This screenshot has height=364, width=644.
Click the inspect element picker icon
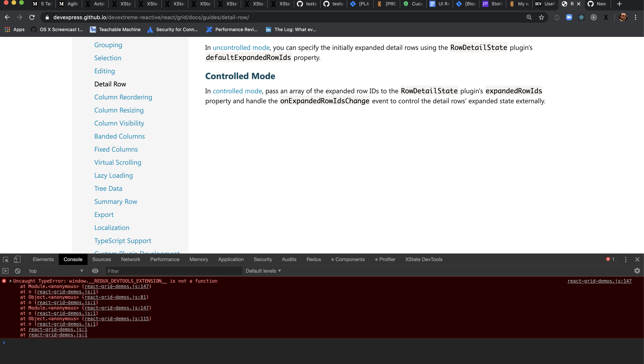coord(6,260)
